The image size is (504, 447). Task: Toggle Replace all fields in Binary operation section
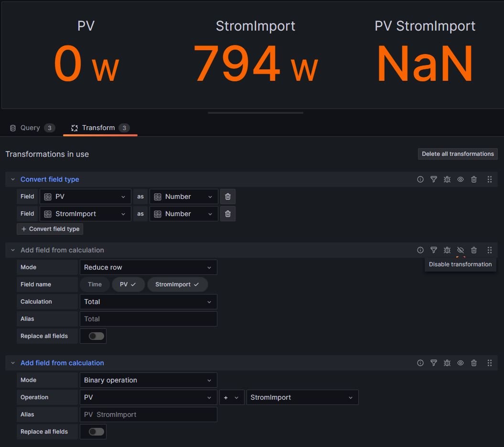coord(97,432)
